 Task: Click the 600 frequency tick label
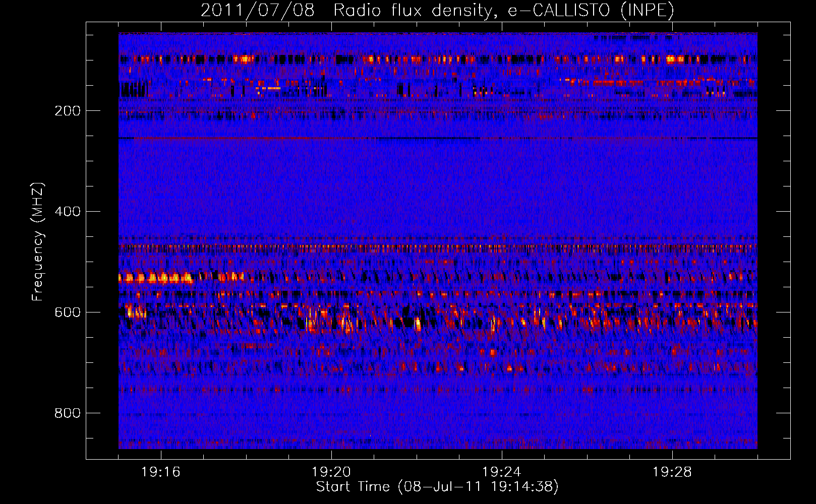(68, 312)
